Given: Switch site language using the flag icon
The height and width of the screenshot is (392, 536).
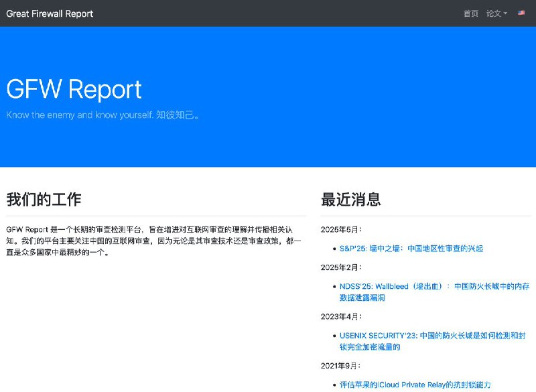Looking at the screenshot, I should 521,13.
